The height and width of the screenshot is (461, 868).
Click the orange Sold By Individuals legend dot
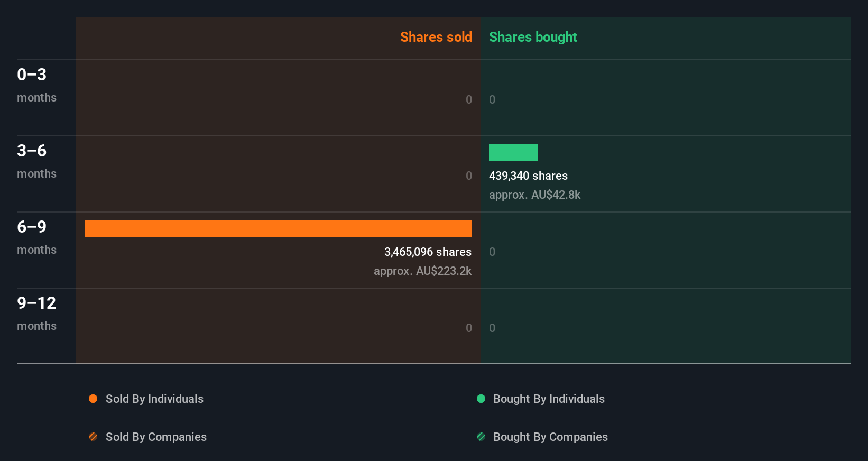(x=93, y=399)
